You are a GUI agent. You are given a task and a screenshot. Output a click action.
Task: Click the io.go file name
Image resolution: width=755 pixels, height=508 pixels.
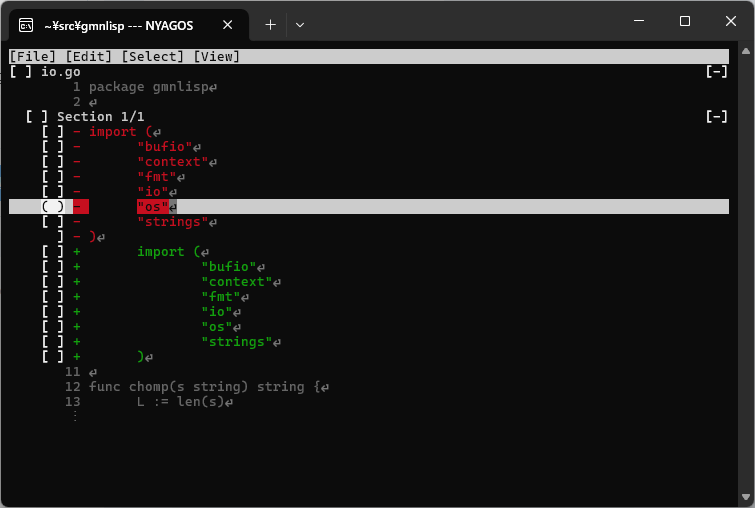pos(61,72)
